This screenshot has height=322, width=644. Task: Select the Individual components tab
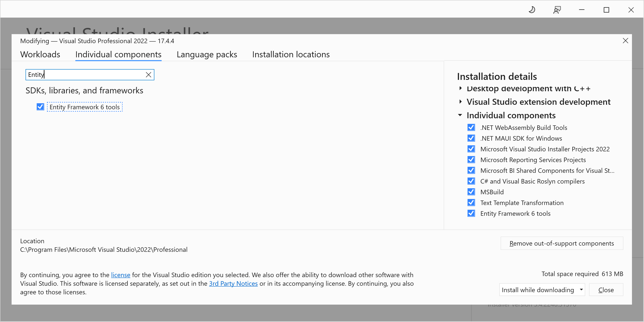click(118, 55)
